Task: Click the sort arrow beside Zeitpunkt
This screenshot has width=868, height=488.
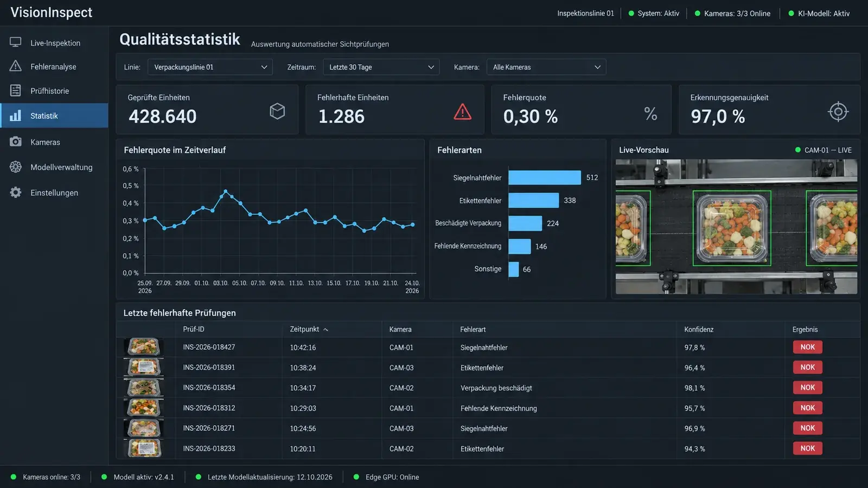Action: [x=325, y=330]
